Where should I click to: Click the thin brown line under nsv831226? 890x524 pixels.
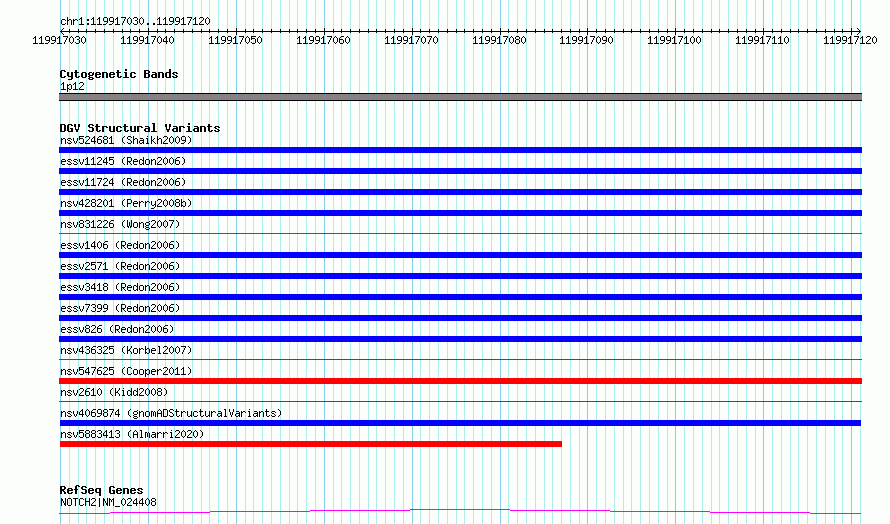(460, 233)
